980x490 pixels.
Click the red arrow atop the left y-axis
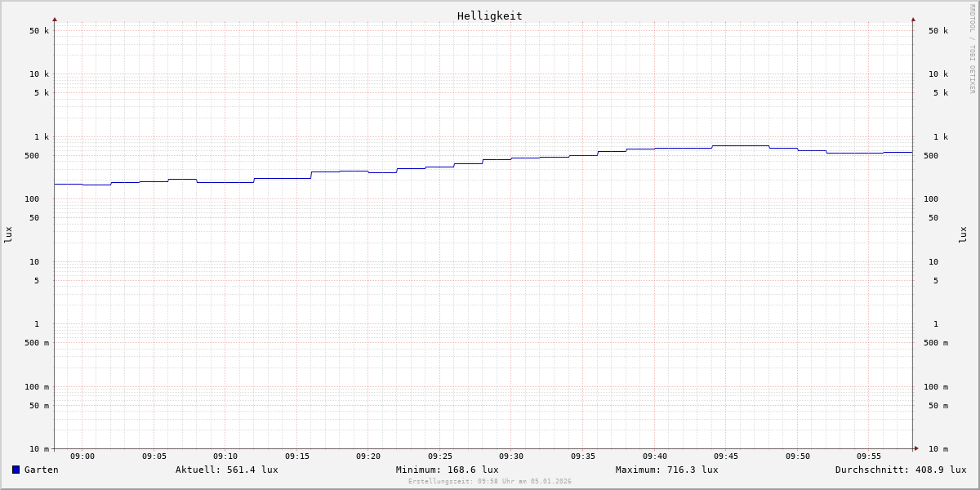click(x=55, y=19)
